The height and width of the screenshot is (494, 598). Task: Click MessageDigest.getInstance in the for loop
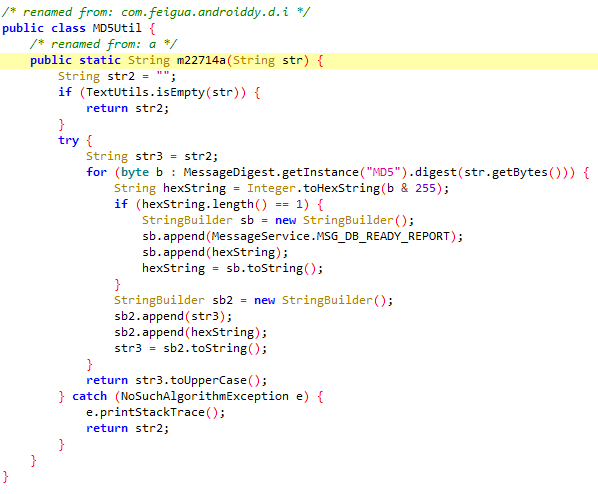[x=271, y=172]
